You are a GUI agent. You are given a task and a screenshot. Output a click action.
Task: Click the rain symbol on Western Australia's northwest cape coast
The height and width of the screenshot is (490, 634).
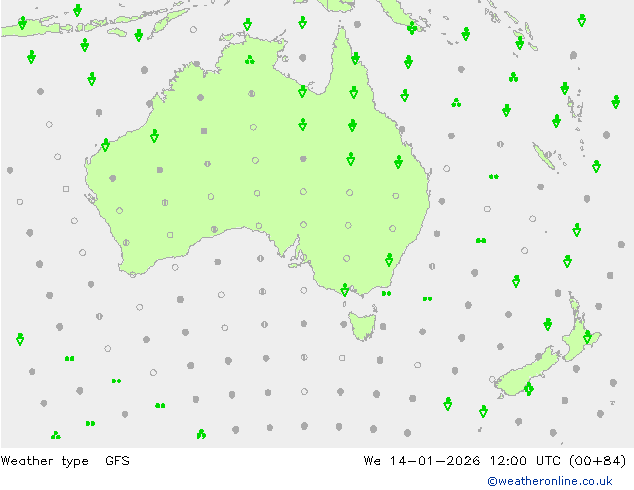[106, 145]
